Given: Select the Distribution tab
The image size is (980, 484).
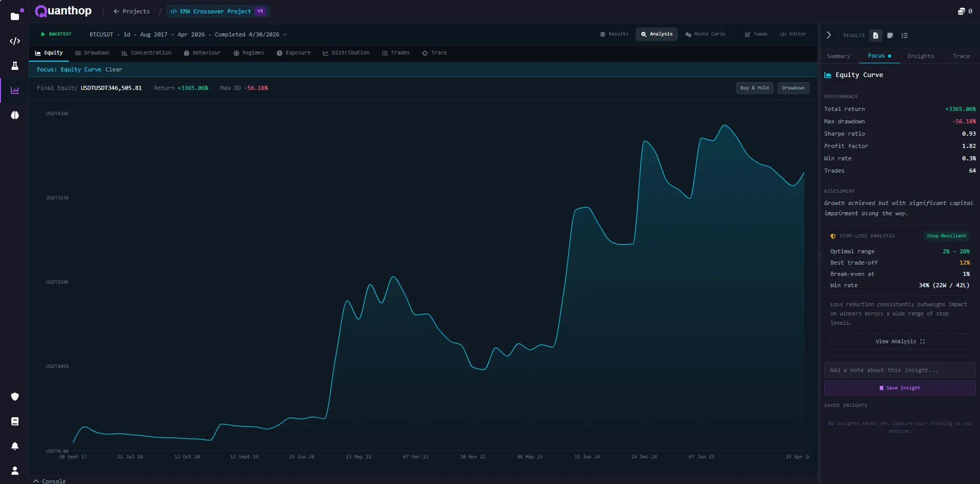Looking at the screenshot, I should coord(346,53).
